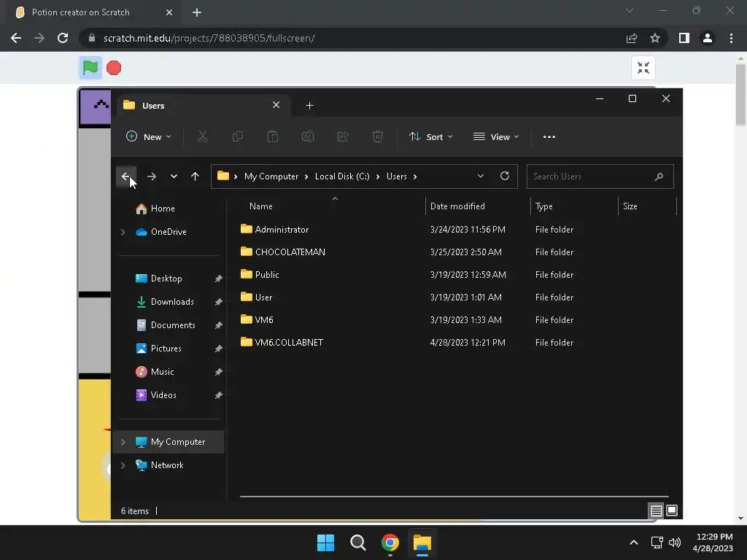Click the page vertical scrollbar thumb
The image size is (747, 560).
(740, 94)
